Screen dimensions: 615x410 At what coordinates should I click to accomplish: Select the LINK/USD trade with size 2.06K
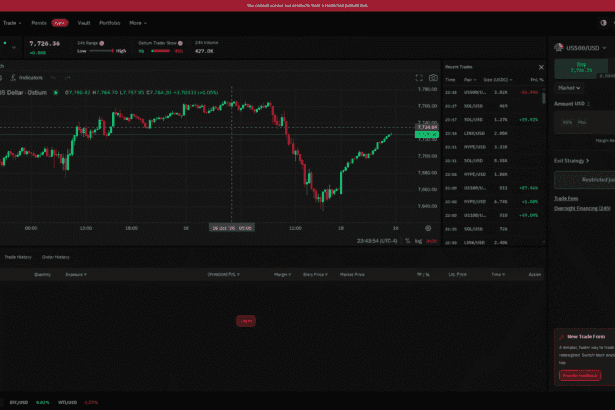coord(493,133)
